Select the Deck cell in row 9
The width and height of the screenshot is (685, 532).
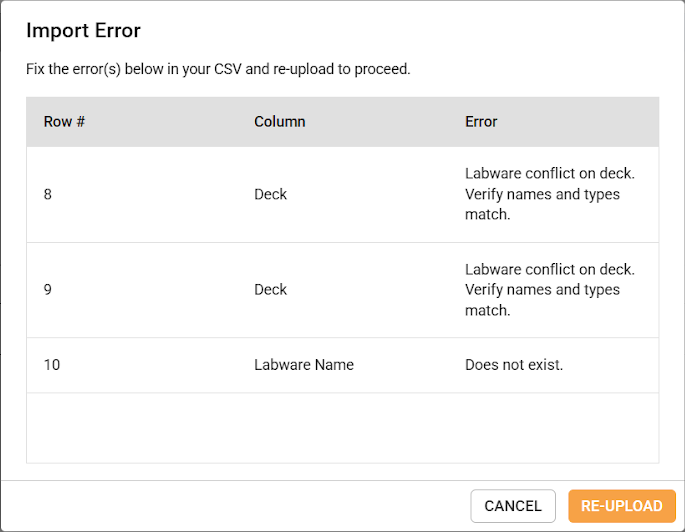pyautogui.click(x=270, y=290)
